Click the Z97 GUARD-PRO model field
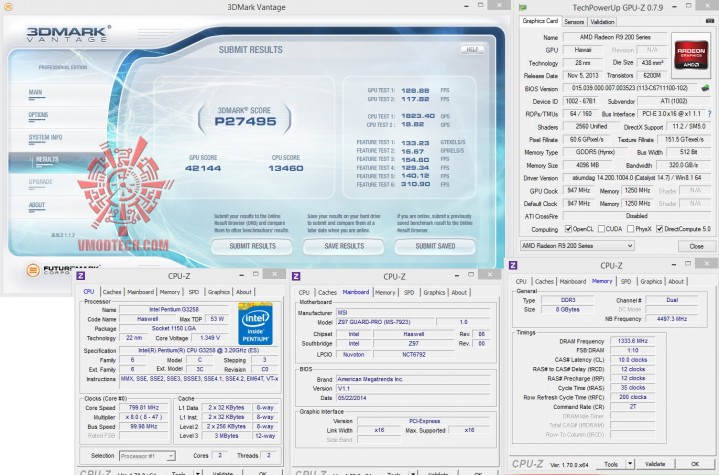This screenshot has height=475, width=719. [386, 322]
